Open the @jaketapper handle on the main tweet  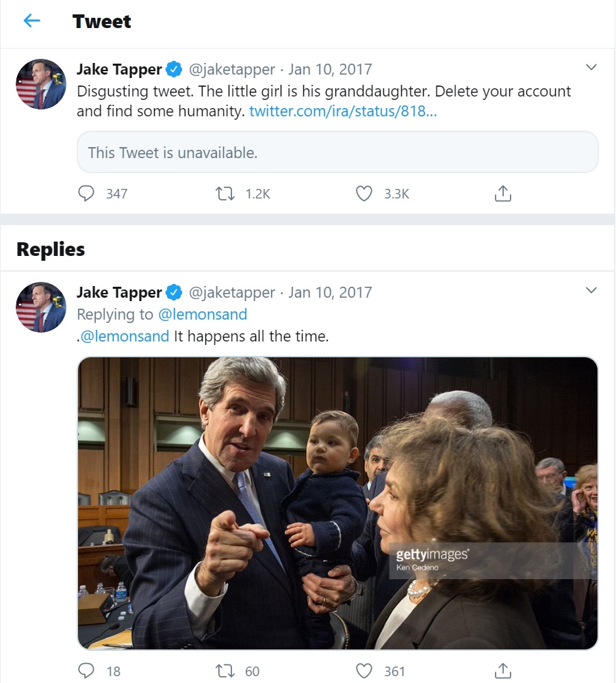[x=232, y=69]
